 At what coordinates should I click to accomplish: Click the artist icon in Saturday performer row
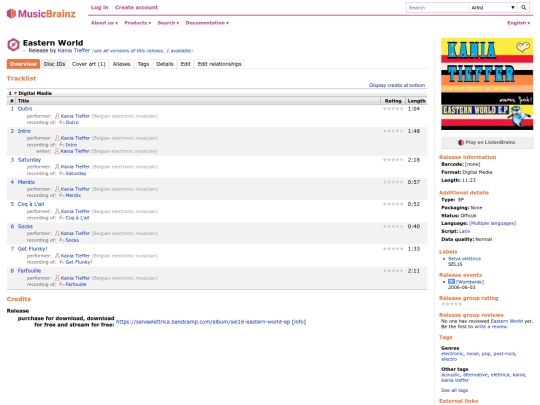tap(57, 167)
